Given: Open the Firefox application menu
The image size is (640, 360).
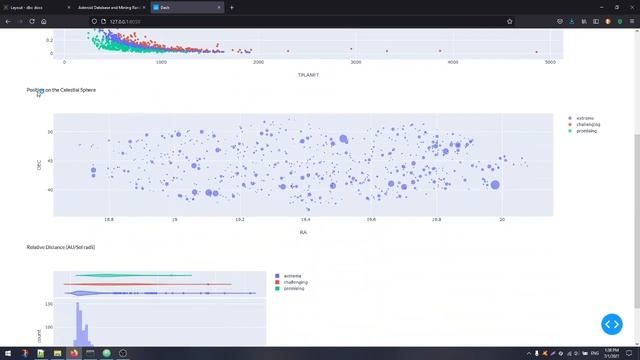Looking at the screenshot, I should point(632,21).
